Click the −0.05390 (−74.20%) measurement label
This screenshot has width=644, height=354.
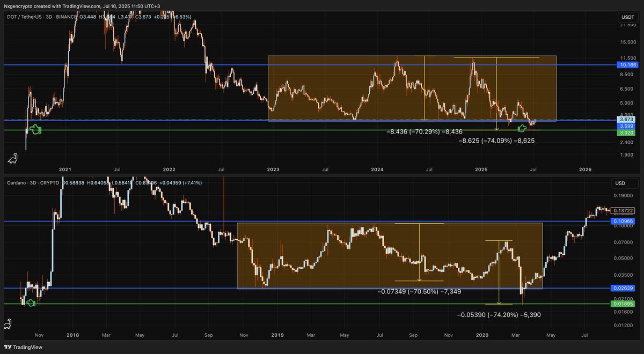[x=499, y=315]
